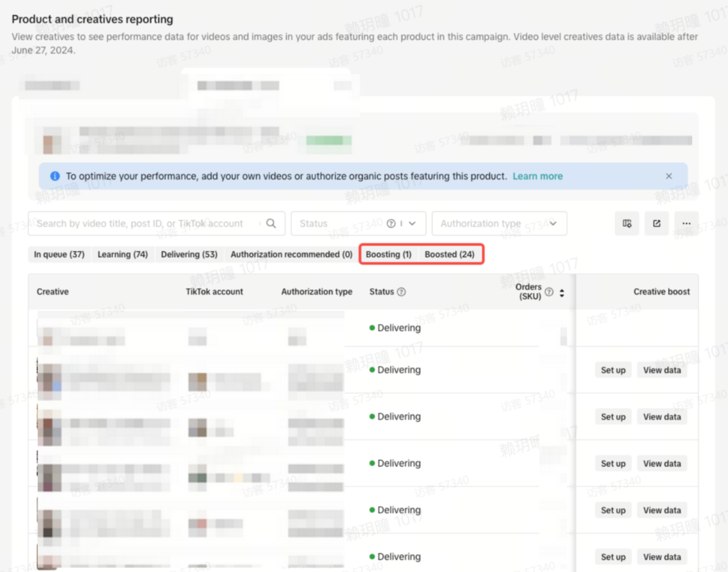Show the Delivering (53) tab
This screenshot has width=728, height=572.
[189, 254]
